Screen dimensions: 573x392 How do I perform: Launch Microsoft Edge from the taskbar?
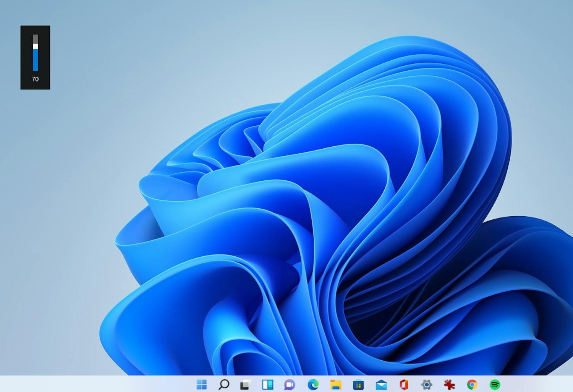(313, 385)
